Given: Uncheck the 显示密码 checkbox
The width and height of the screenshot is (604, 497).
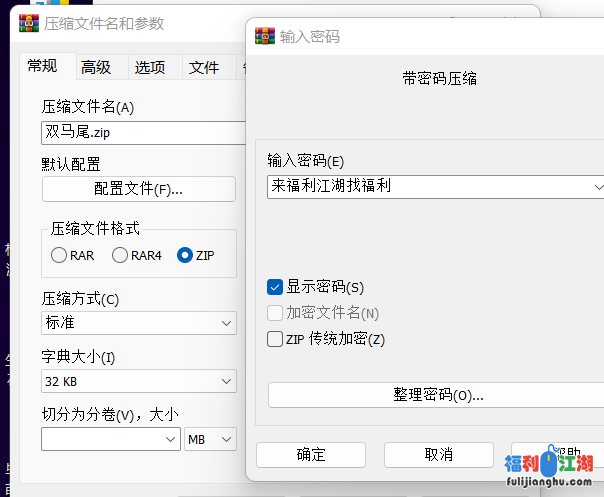Looking at the screenshot, I should pyautogui.click(x=276, y=287).
